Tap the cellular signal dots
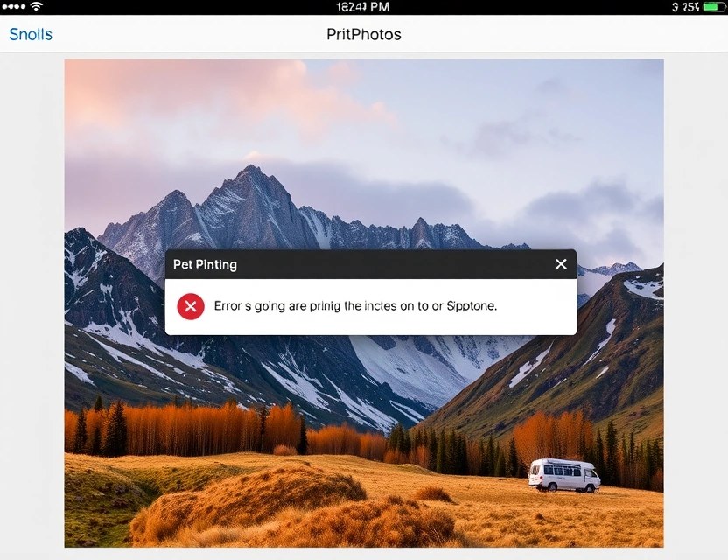Screen dimensions: 728x560 (x=13, y=6)
